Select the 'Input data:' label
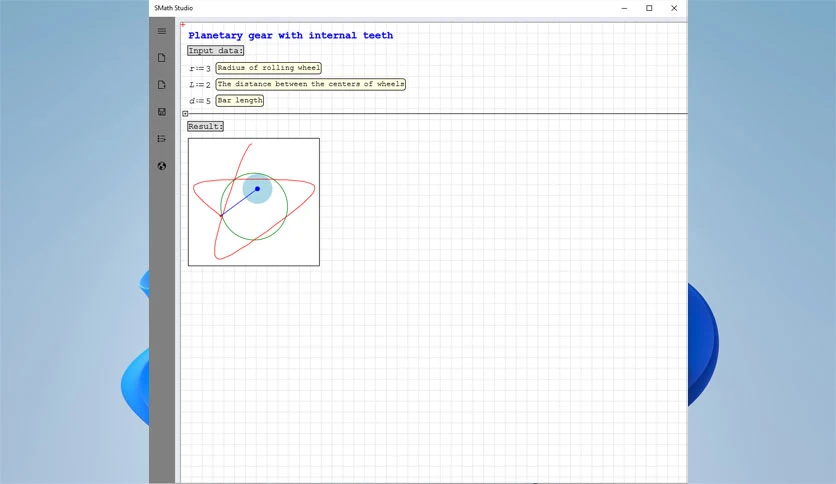Screen dimensions: 836x484 pyautogui.click(x=215, y=51)
